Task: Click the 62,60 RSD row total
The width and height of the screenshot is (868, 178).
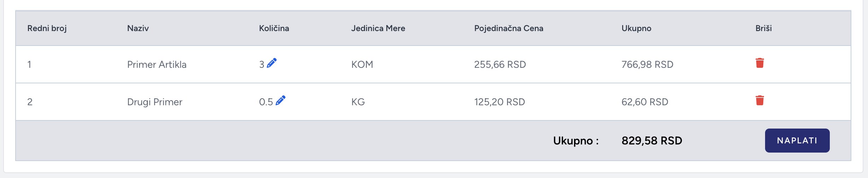Action: [645, 102]
